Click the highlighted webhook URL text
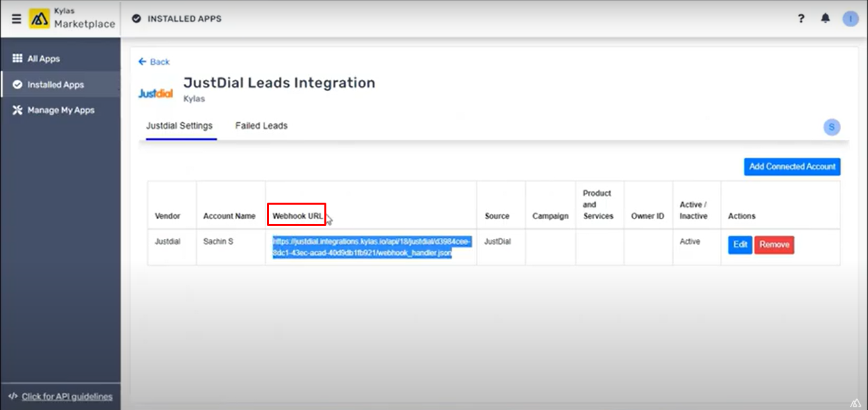Viewport: 868px width, 410px height. tap(372, 248)
